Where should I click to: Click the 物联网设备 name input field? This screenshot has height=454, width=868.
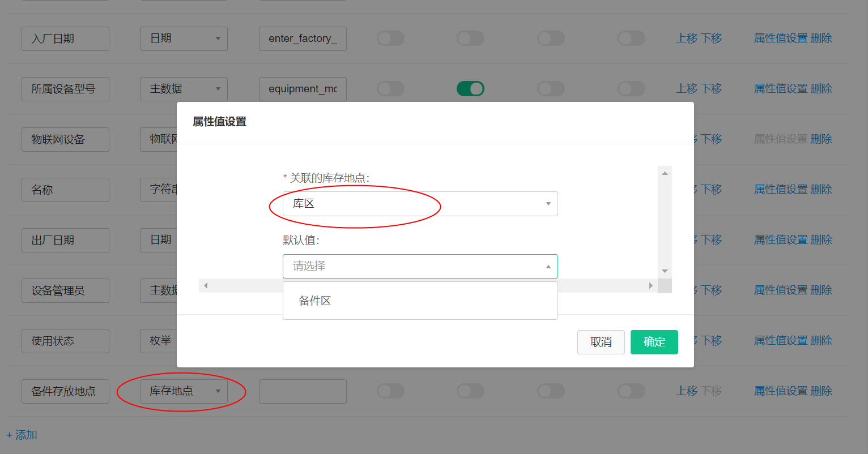[65, 139]
